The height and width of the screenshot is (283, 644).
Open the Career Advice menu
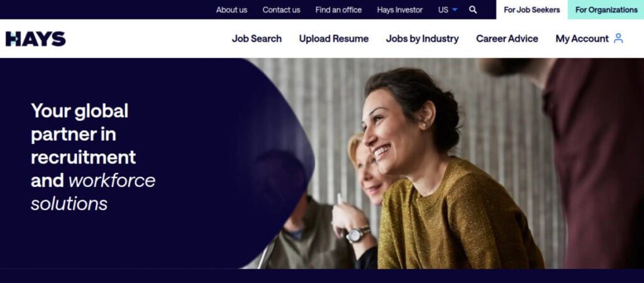click(507, 38)
